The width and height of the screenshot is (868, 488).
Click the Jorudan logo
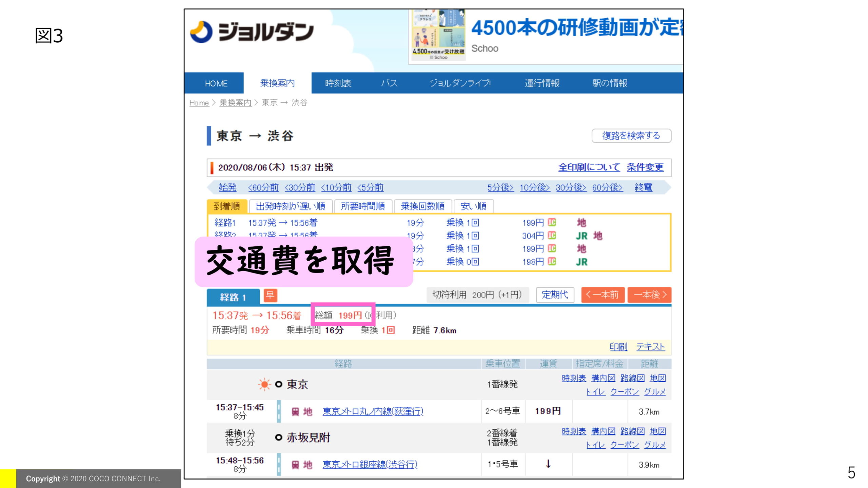[252, 32]
